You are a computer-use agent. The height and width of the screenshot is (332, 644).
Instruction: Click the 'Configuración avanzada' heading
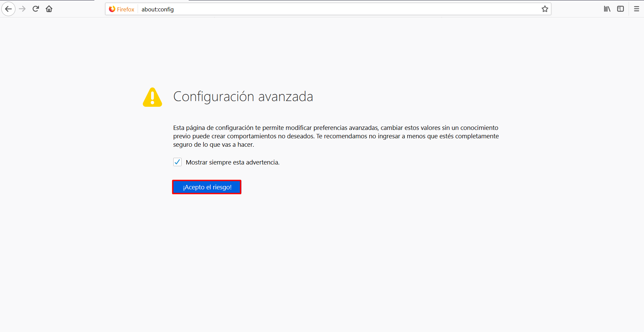pyautogui.click(x=243, y=97)
